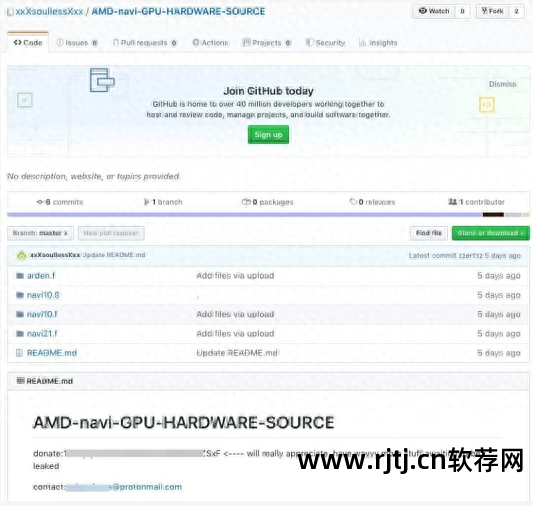
Task: Click the eye icon on Watch button
Action: click(423, 11)
